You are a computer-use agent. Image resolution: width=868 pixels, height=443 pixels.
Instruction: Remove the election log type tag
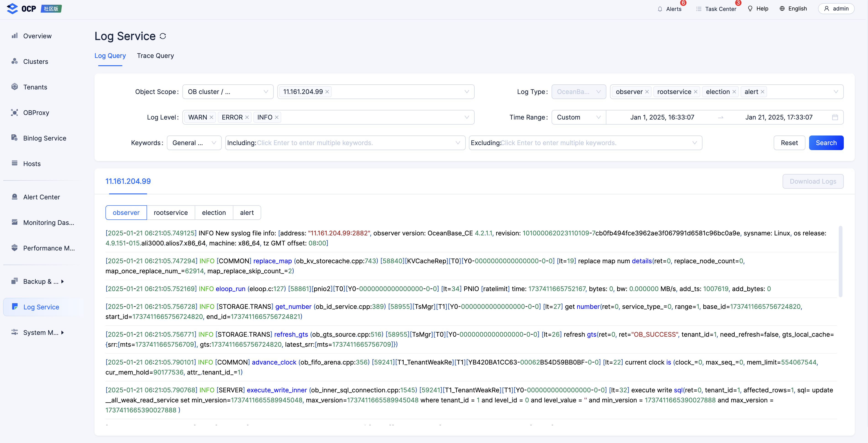click(734, 92)
